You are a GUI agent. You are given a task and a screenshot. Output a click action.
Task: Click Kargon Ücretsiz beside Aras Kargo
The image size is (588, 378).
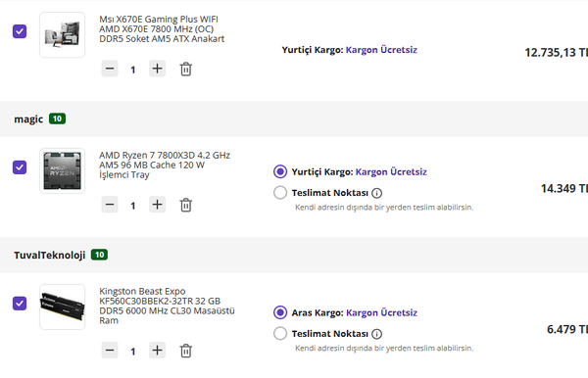coord(381,312)
